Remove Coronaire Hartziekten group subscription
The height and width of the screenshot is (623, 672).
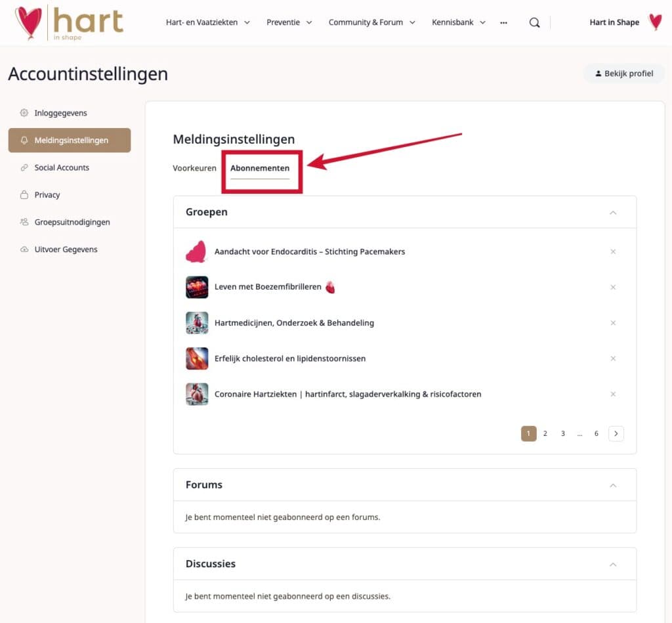click(x=613, y=394)
